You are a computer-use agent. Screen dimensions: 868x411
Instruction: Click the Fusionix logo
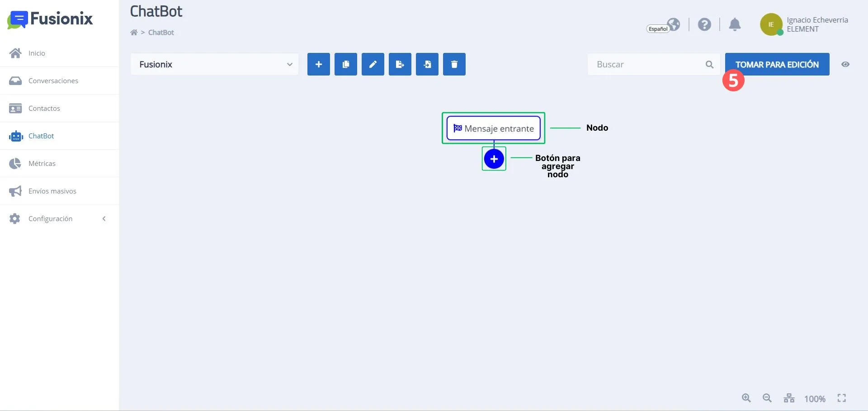click(50, 19)
